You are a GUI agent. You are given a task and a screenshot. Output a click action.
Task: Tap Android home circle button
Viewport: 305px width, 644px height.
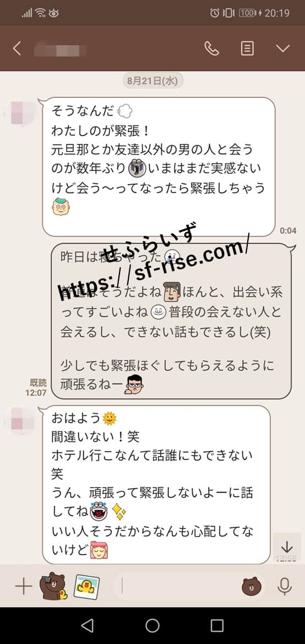pos(153,625)
